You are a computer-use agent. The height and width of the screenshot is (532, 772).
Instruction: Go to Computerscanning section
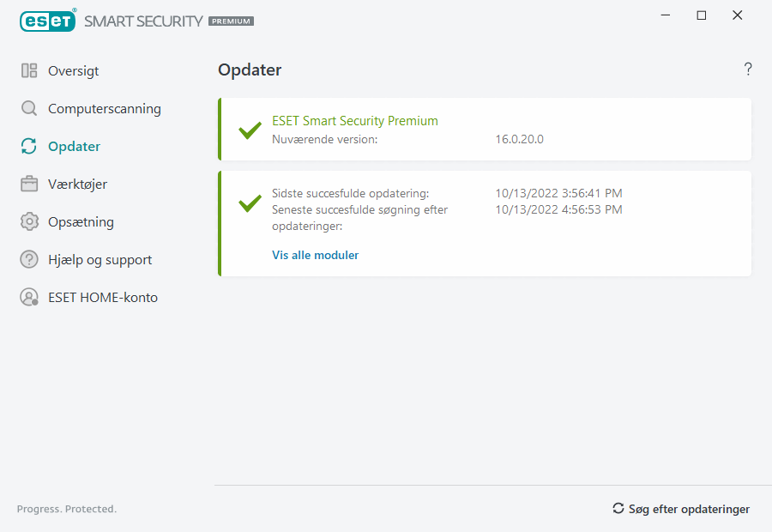pos(104,109)
